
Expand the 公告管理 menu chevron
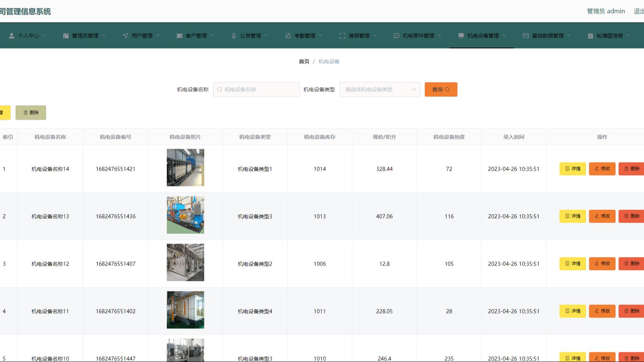(x=266, y=35)
